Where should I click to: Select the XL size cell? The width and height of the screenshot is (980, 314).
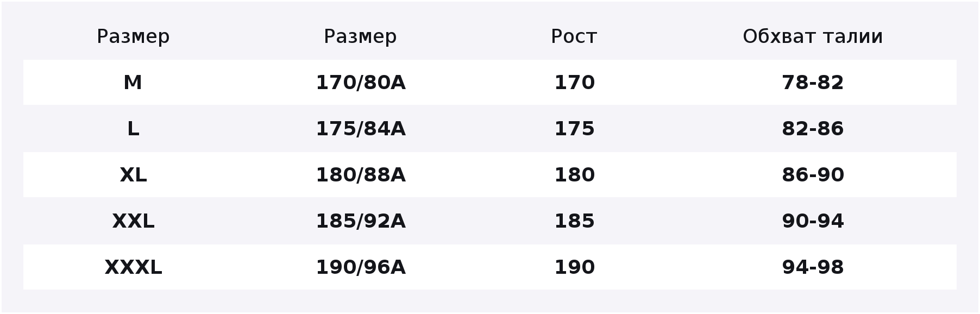tap(133, 175)
